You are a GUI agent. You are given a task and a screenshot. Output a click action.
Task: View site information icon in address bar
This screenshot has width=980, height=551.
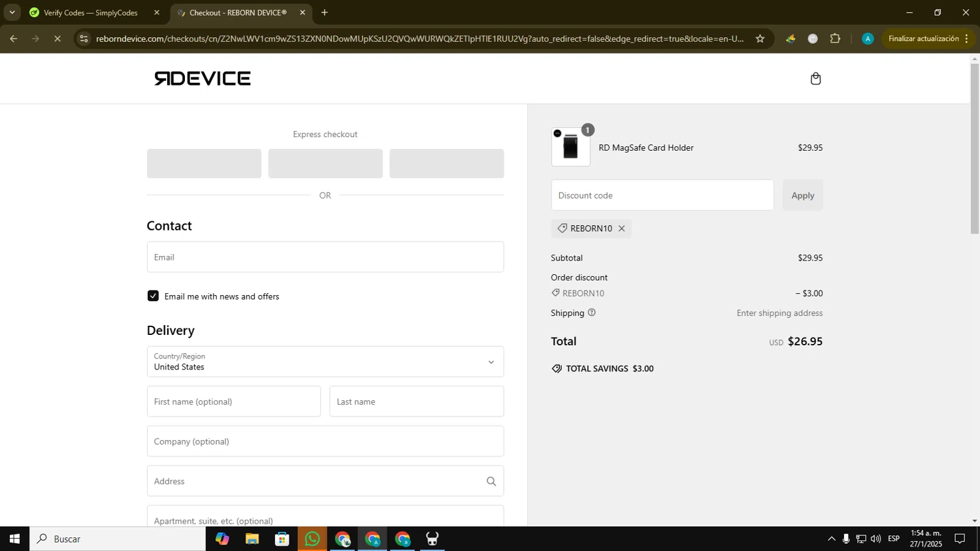click(x=84, y=39)
